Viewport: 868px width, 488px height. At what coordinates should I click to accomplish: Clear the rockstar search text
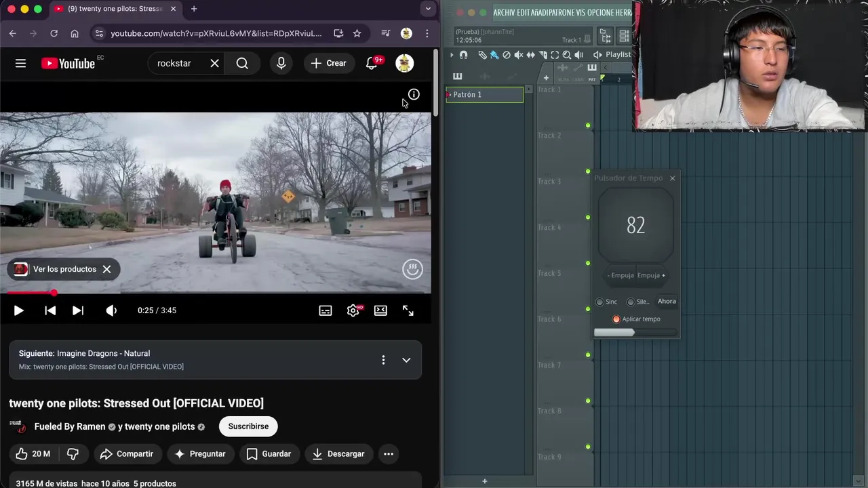214,63
